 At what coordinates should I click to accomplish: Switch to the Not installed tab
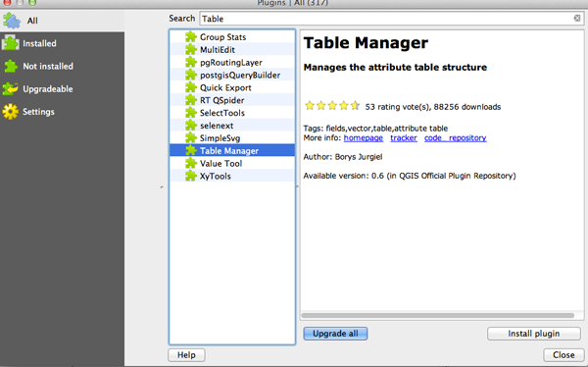point(63,66)
